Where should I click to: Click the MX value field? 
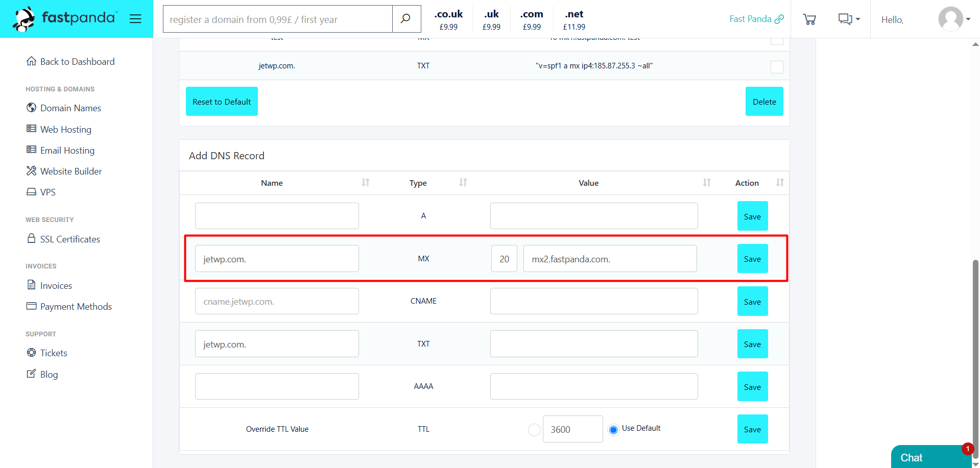[610, 259]
